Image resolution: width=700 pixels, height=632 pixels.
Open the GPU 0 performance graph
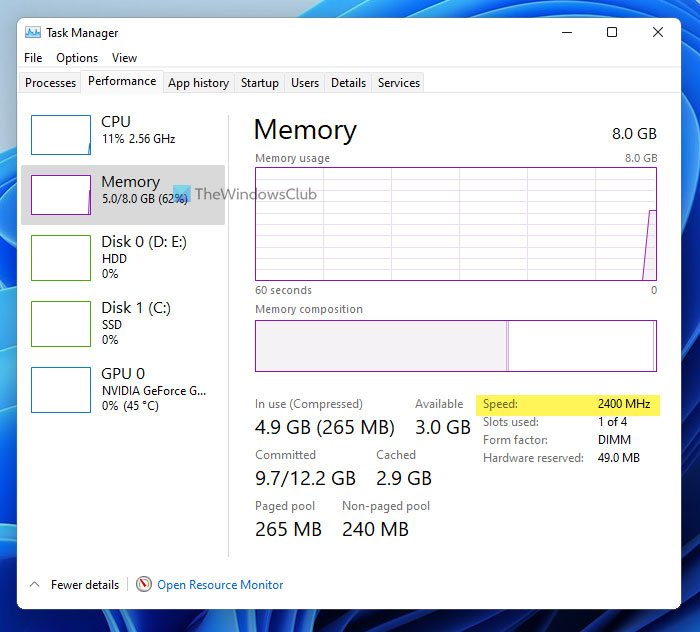click(61, 390)
